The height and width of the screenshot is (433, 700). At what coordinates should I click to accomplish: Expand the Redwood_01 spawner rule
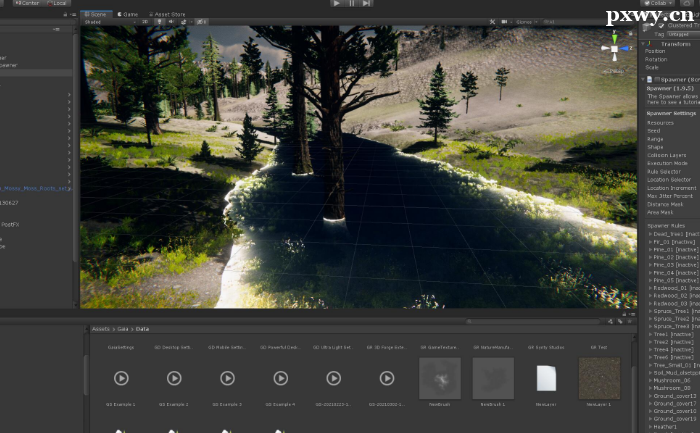[650, 288]
